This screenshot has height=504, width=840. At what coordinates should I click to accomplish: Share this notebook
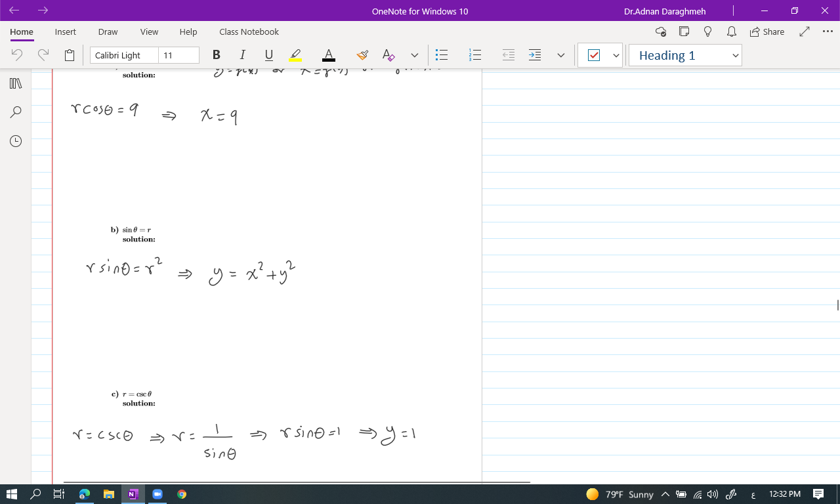[766, 31]
